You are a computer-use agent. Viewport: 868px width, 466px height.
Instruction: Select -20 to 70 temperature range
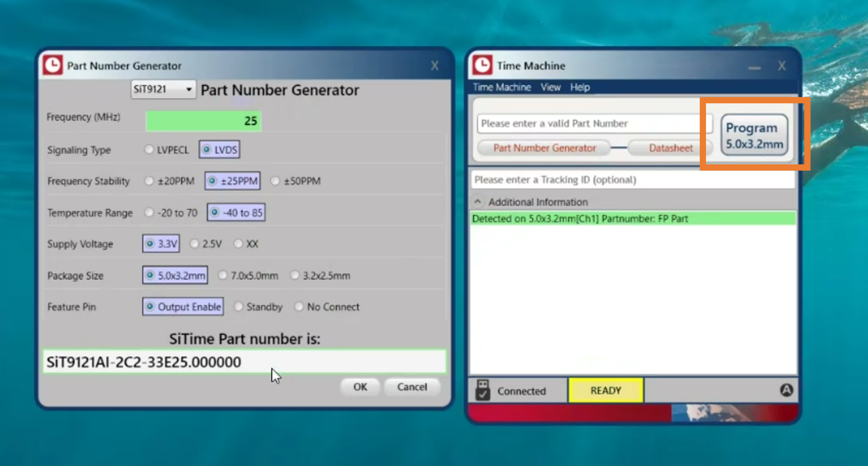coord(171,213)
